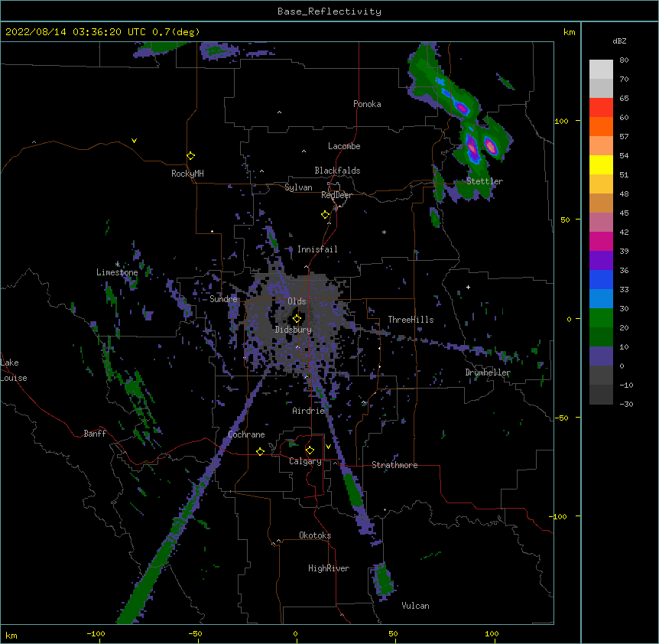Click the Innisfail city label

pyautogui.click(x=317, y=249)
